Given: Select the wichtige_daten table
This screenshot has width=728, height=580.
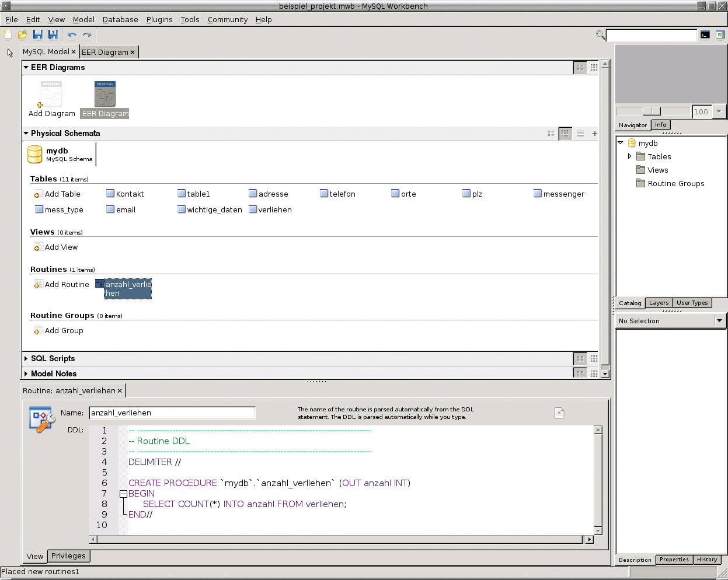Looking at the screenshot, I should pos(210,209).
